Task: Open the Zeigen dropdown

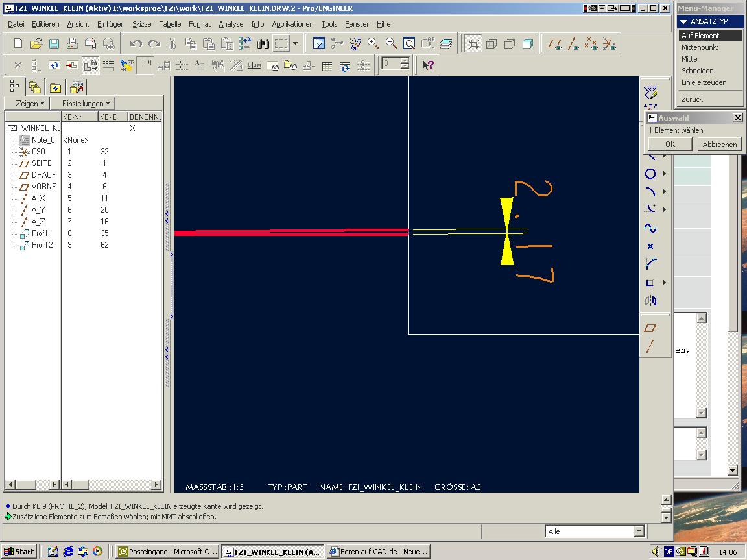Action: click(x=27, y=103)
